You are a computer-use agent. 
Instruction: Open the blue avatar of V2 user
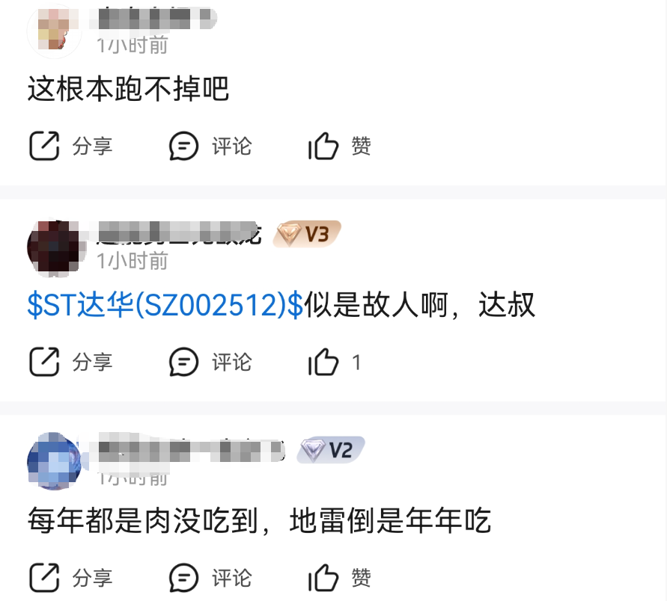click(54, 461)
